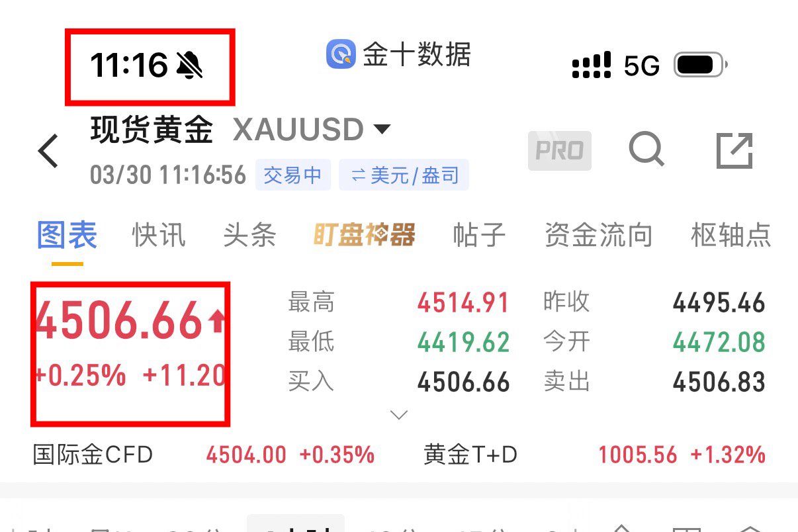
Task: Open the 盯盘神器 tab
Action: tap(365, 235)
